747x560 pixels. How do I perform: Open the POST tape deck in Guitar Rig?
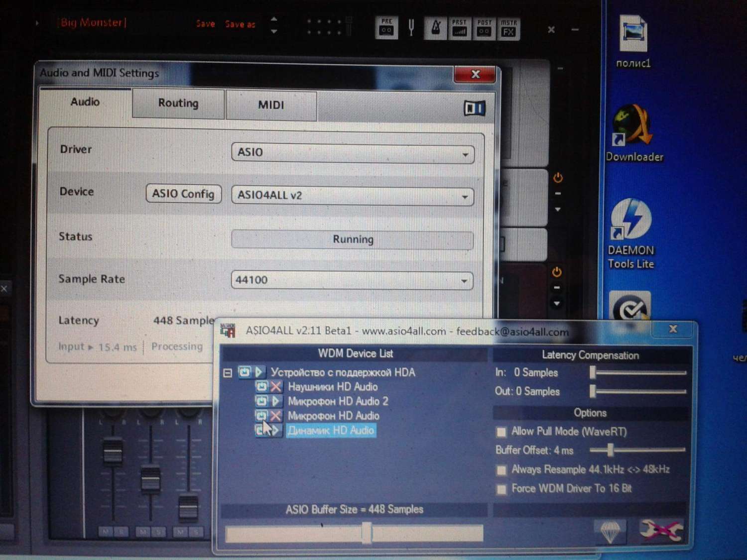click(484, 28)
